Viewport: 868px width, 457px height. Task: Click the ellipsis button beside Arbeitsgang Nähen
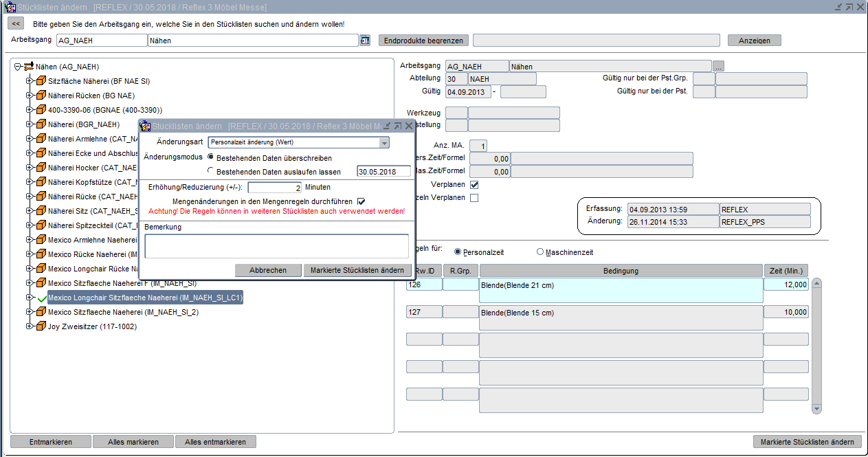pos(718,67)
